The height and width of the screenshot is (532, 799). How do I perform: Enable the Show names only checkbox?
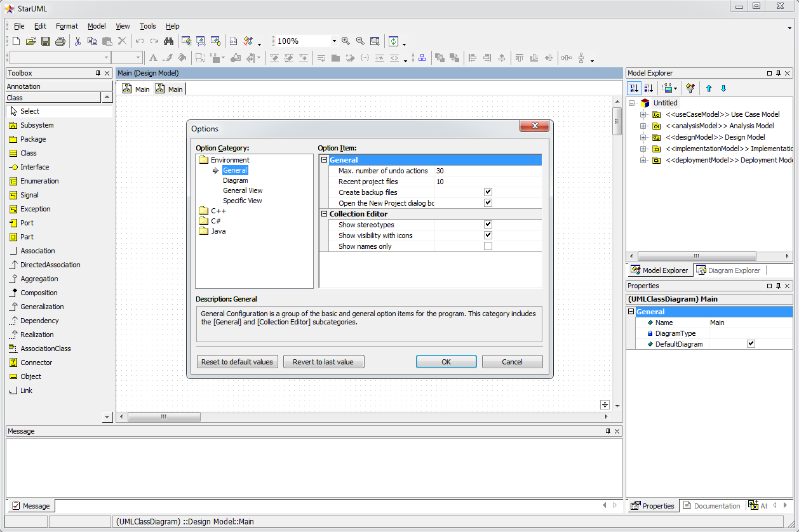click(488, 246)
